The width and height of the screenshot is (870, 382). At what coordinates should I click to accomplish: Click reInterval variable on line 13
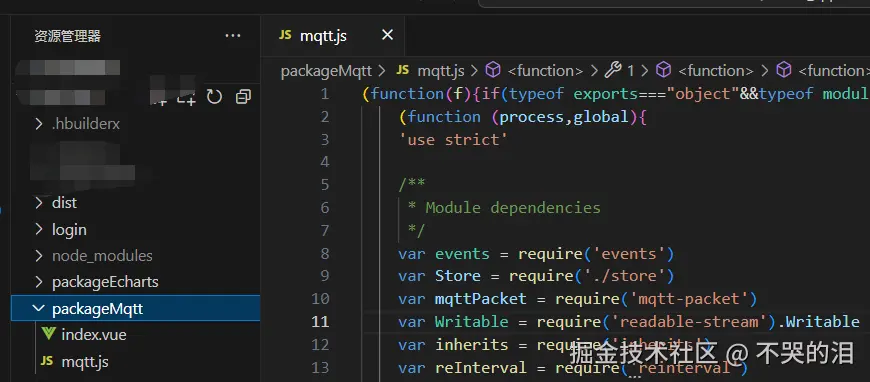pos(480,368)
